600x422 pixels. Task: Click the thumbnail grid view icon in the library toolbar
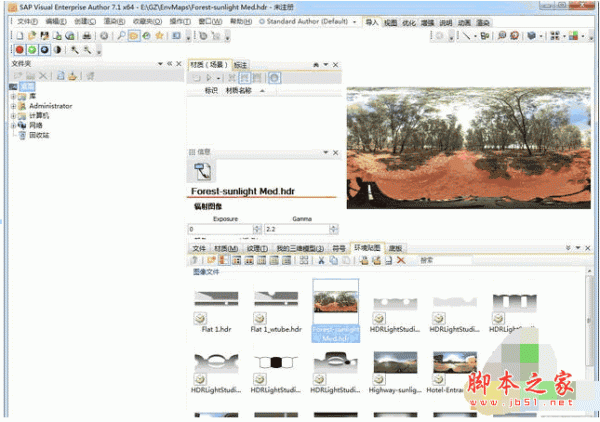(x=304, y=261)
